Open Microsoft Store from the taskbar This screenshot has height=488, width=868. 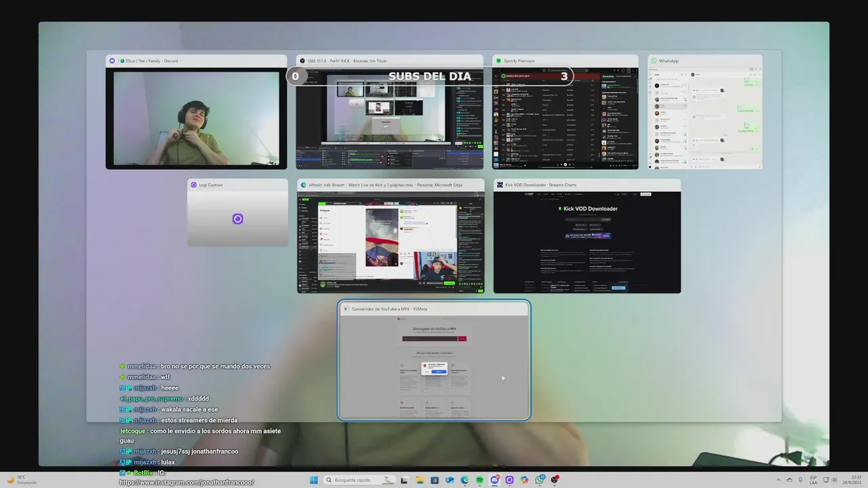(435, 480)
